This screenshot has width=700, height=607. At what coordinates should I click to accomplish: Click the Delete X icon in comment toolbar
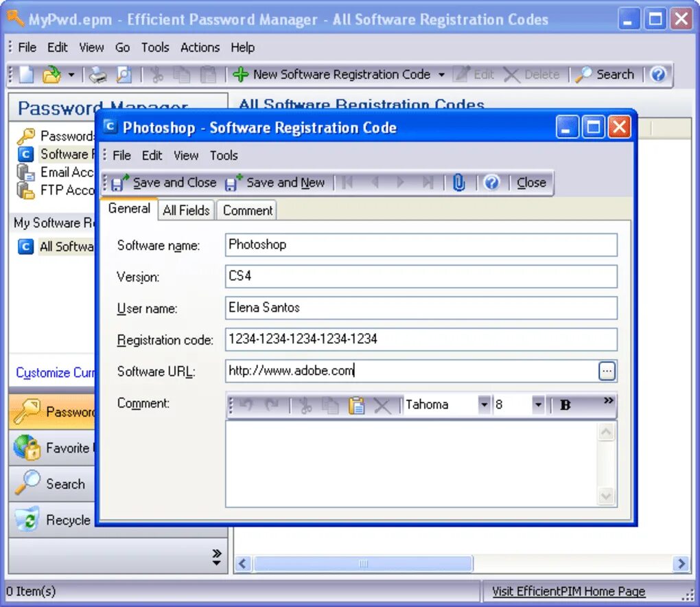[382, 406]
